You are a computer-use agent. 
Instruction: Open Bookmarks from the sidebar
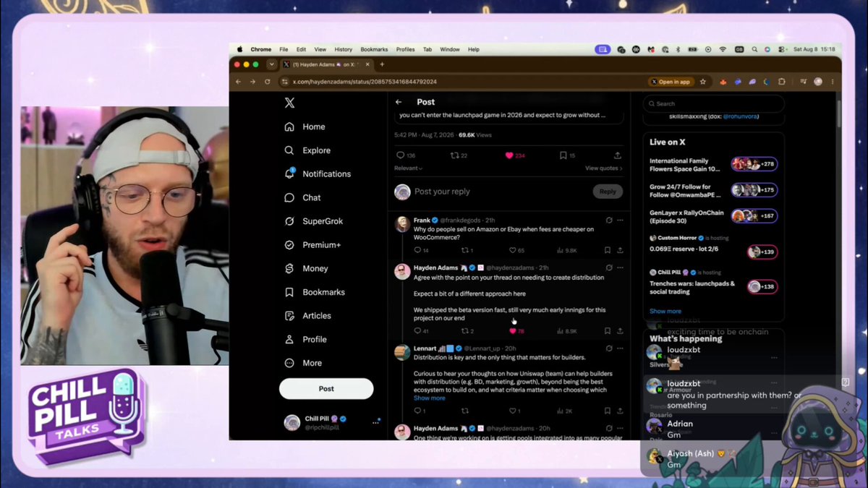point(315,292)
